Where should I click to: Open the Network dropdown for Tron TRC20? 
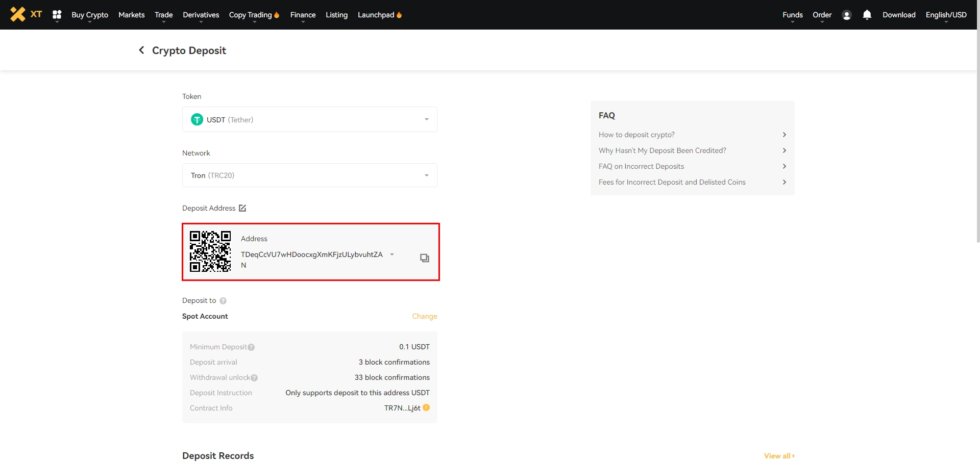(x=310, y=175)
